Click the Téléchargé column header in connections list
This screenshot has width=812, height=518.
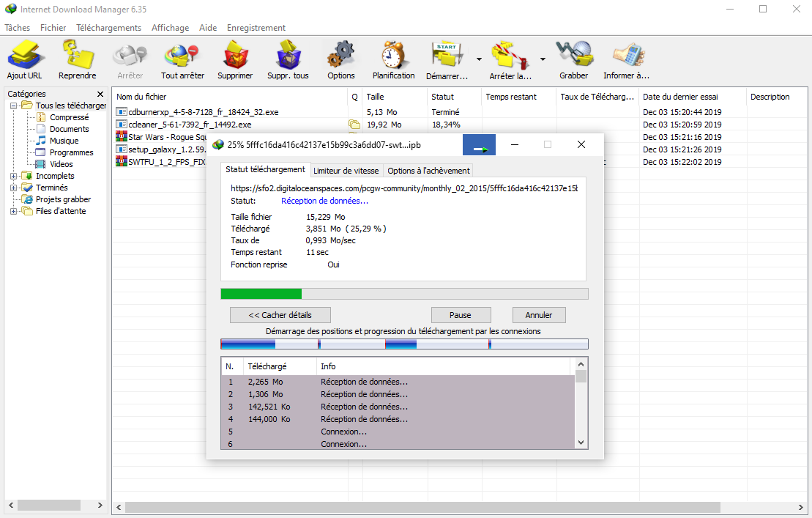coord(280,366)
